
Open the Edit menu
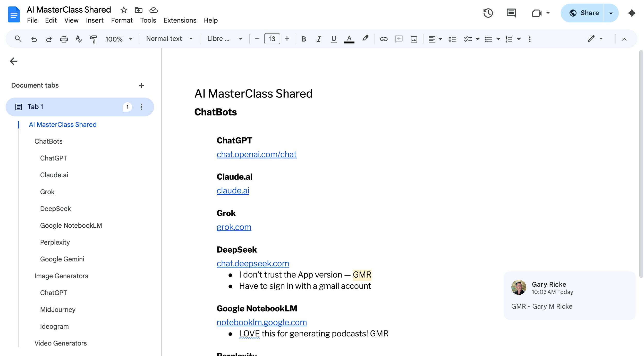pyautogui.click(x=51, y=20)
